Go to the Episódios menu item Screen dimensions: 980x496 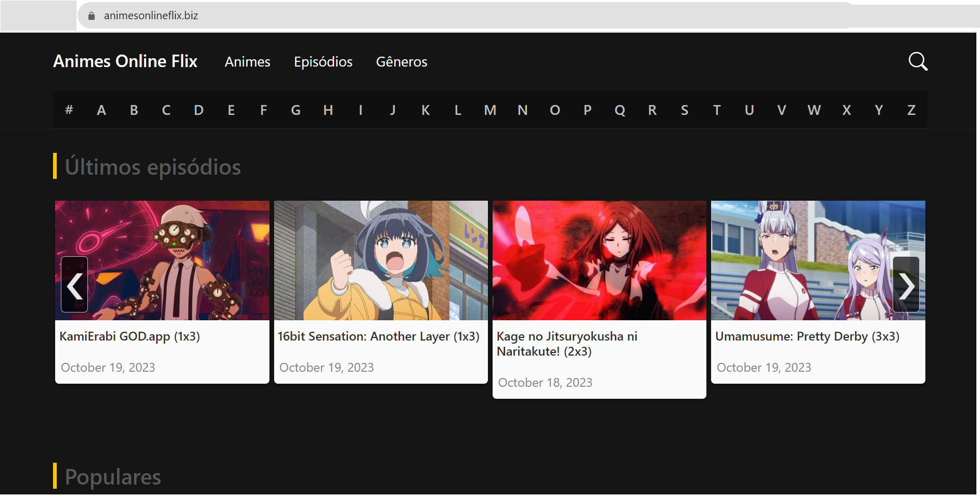323,62
